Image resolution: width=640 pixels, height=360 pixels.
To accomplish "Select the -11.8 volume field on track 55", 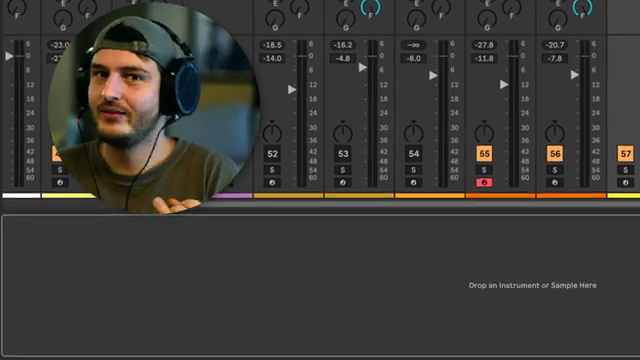I will 484,58.
